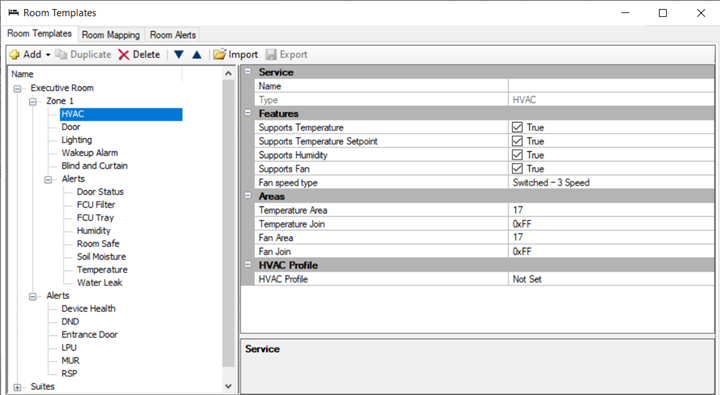Click the Add icon in toolbar
Screen dimensions: 720x395
click(x=15, y=55)
